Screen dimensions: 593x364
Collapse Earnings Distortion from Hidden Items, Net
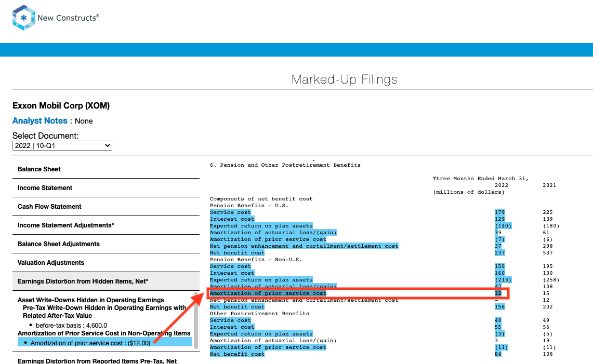[106, 281]
